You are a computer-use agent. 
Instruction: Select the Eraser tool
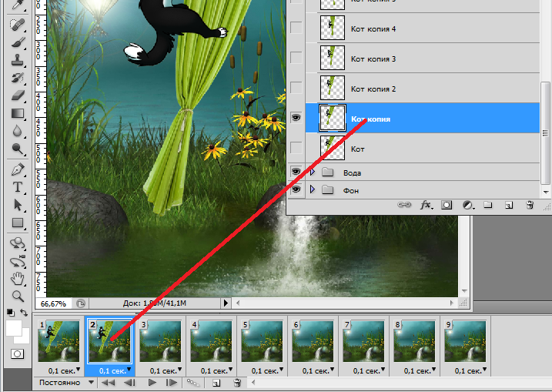pos(17,95)
